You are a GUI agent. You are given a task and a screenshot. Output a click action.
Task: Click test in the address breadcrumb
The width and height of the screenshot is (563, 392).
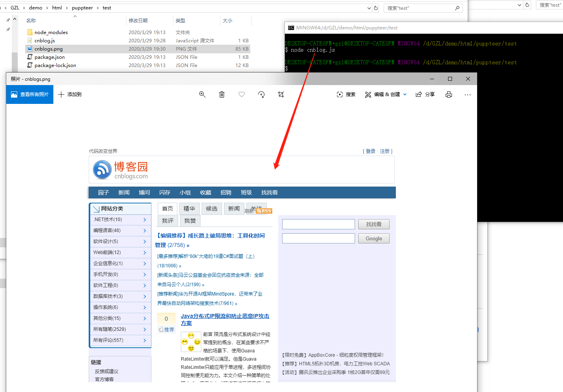click(x=107, y=8)
